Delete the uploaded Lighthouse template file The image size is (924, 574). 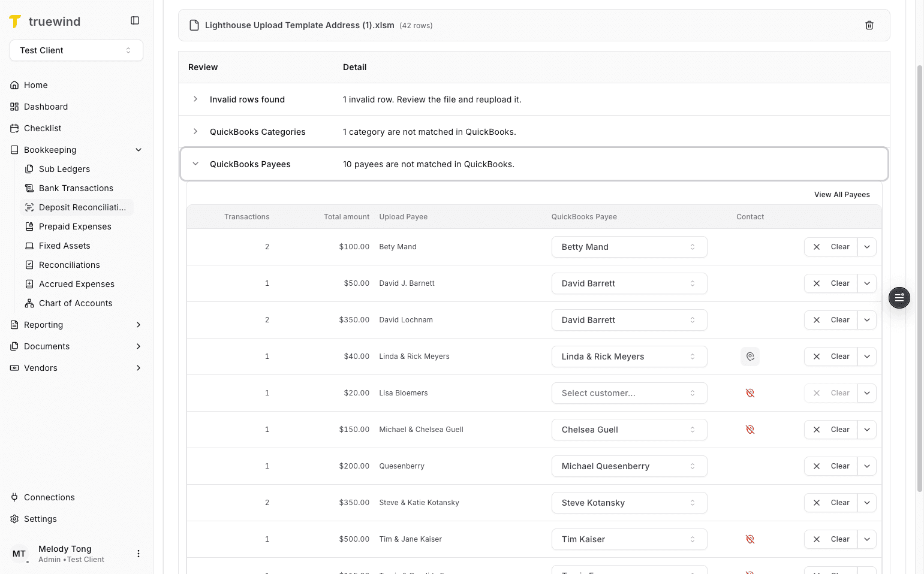click(869, 25)
